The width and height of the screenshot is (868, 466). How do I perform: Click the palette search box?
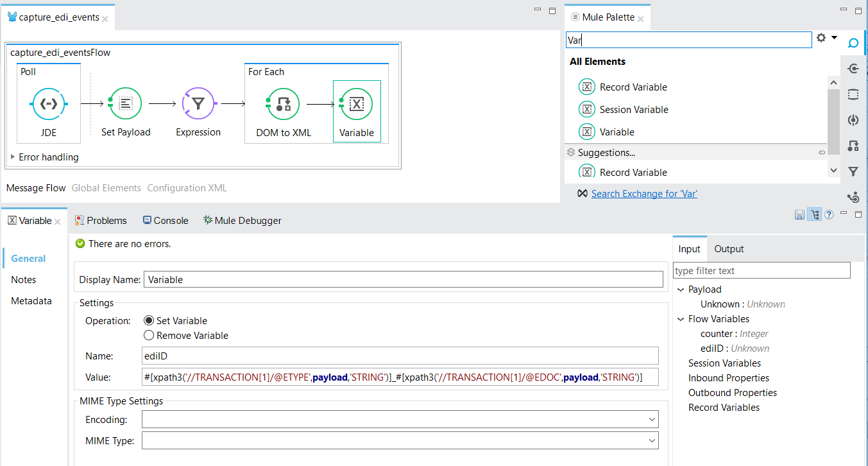coord(689,40)
